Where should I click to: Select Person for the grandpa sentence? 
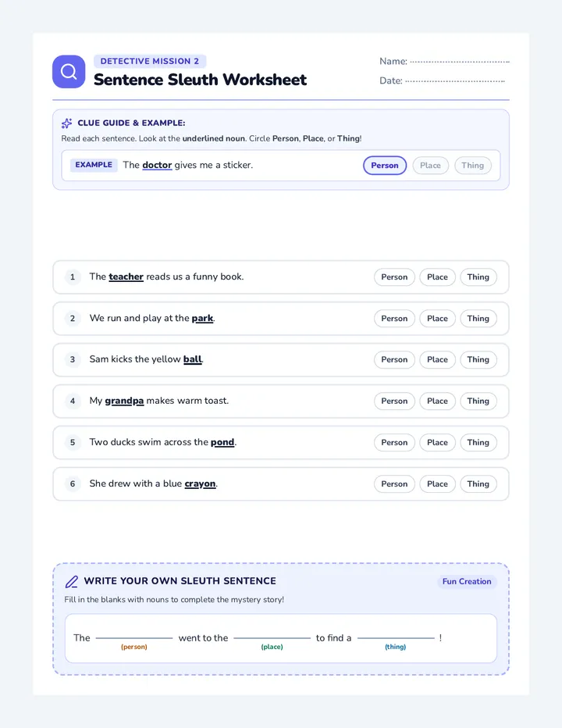(394, 401)
